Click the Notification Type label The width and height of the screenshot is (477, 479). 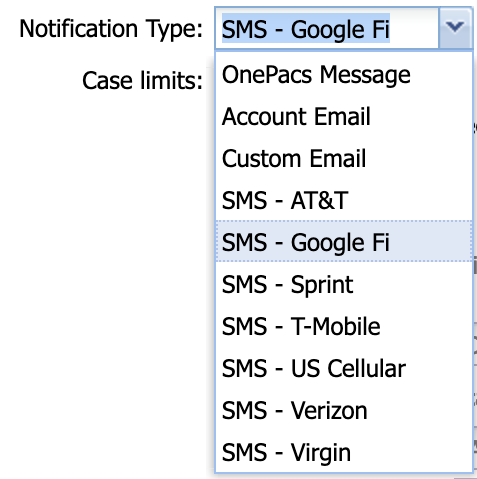point(111,29)
